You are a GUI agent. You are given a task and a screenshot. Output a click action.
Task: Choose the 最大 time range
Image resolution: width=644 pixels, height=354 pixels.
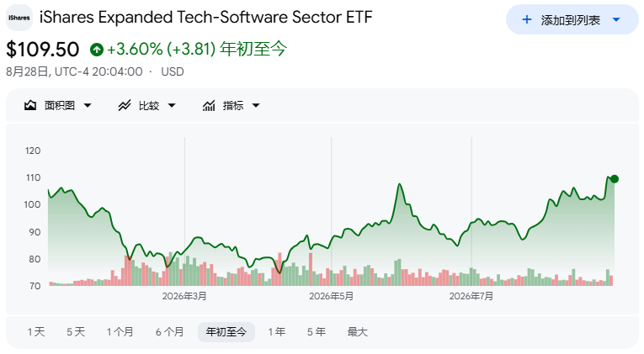point(357,332)
